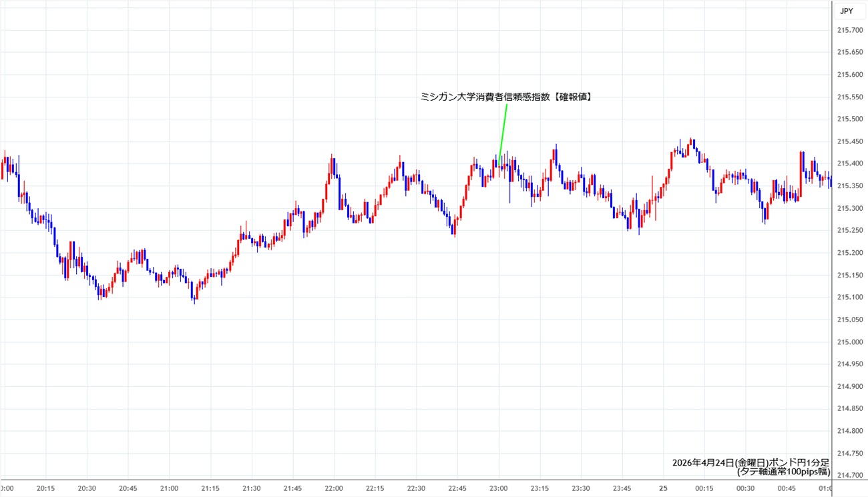Click the 214.850 price axis label
The width and height of the screenshot is (868, 497).
point(850,408)
